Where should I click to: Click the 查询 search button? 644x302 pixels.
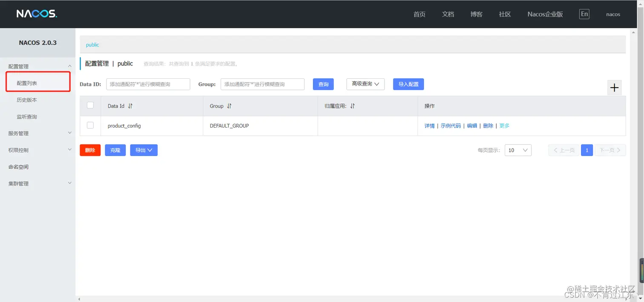[323, 84]
